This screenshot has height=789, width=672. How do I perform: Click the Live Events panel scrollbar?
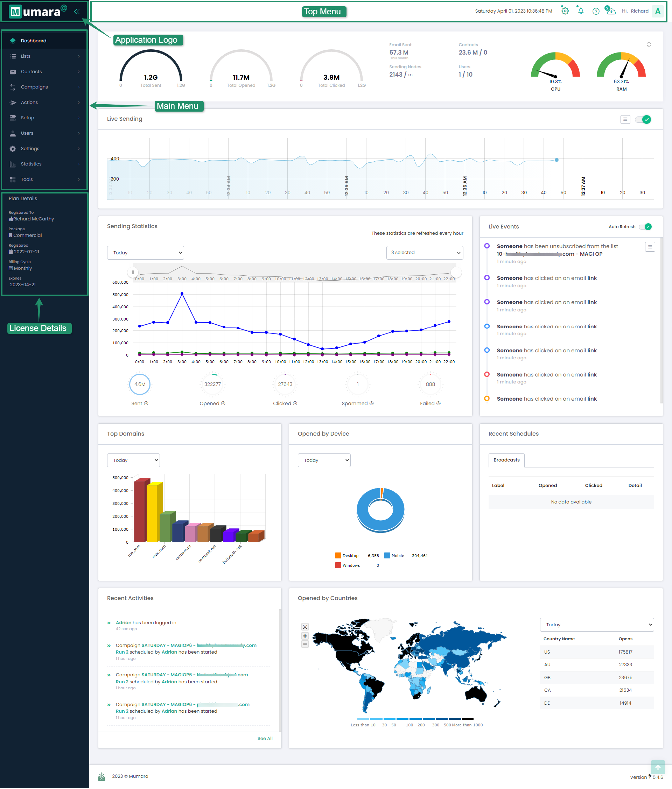(661, 320)
